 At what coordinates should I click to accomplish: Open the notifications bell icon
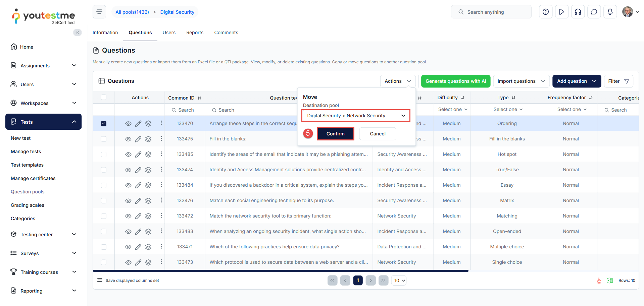coord(610,12)
